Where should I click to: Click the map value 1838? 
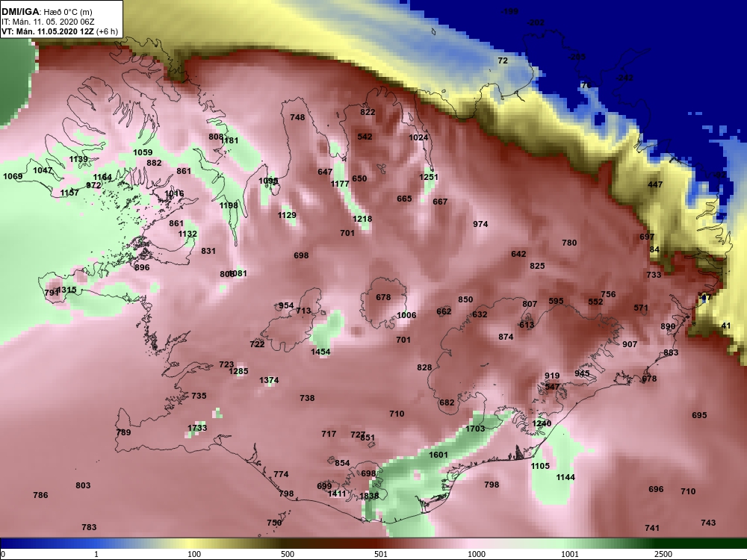tap(369, 497)
